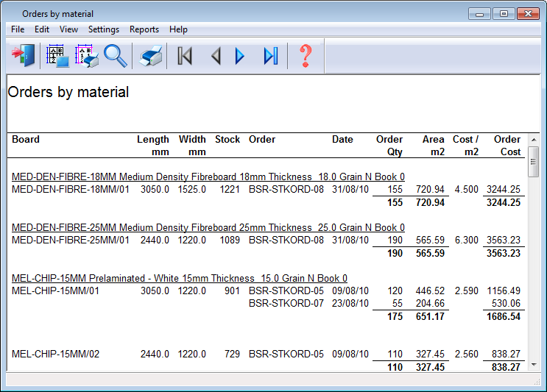The height and width of the screenshot is (392, 547).
Task: Click the Length mm column header
Action: [x=153, y=146]
